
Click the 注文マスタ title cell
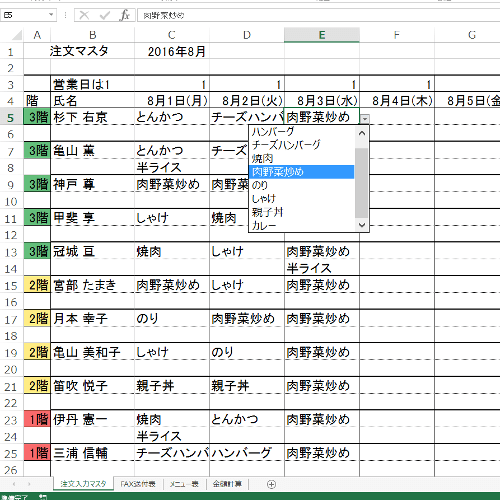tap(93, 51)
